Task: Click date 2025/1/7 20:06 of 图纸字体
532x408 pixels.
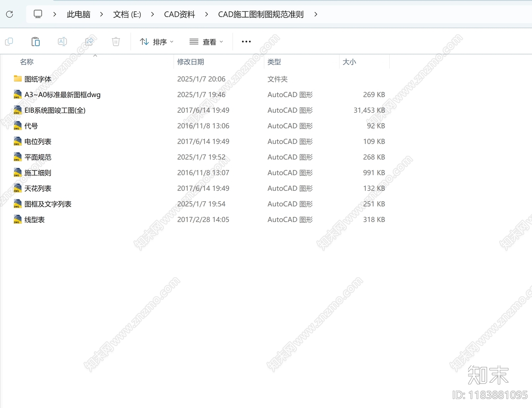Action: tap(201, 79)
